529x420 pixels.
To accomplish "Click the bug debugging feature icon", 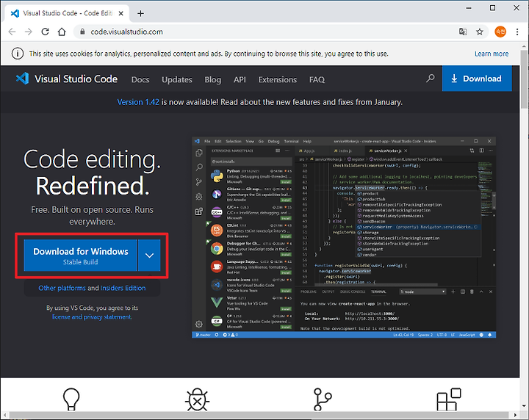I will tap(198, 399).
